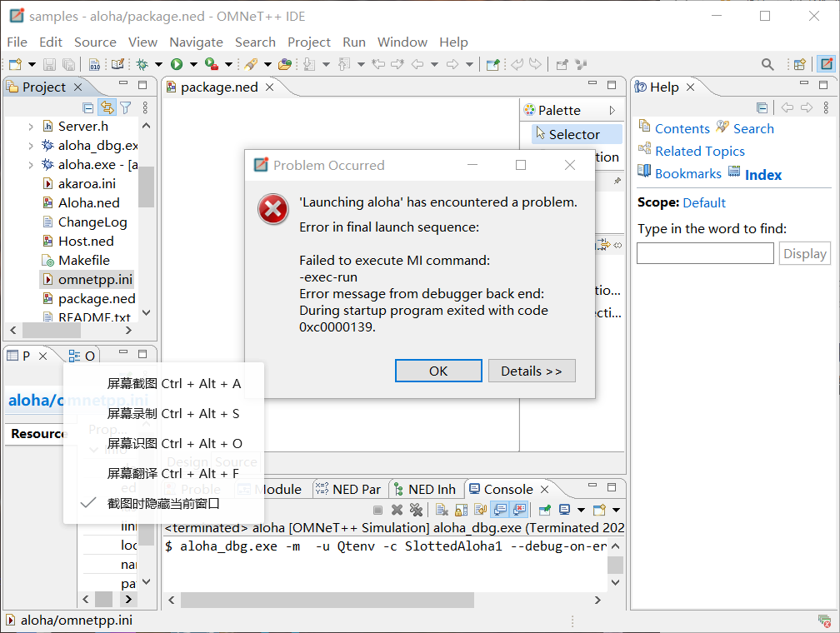Toggle the checked 截图时隐藏当前窗口 option

pos(163,503)
